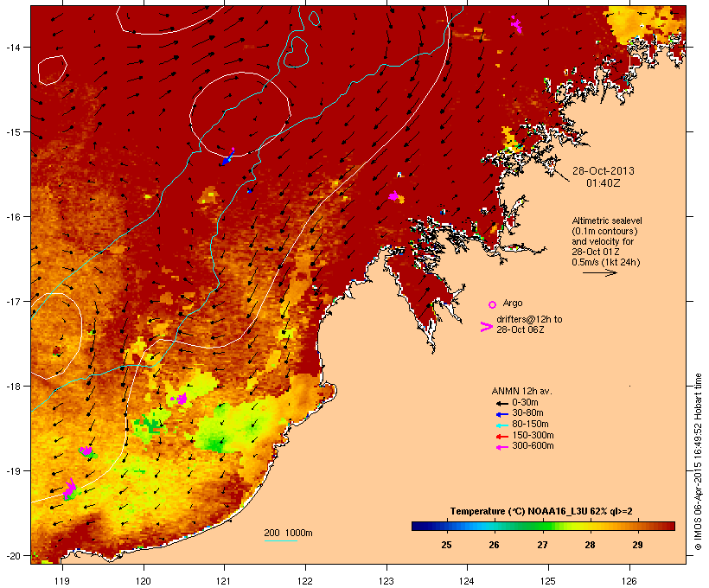Click the 'ANMN 12h av.' legend heading
This screenshot has width=709, height=588.
(x=521, y=391)
